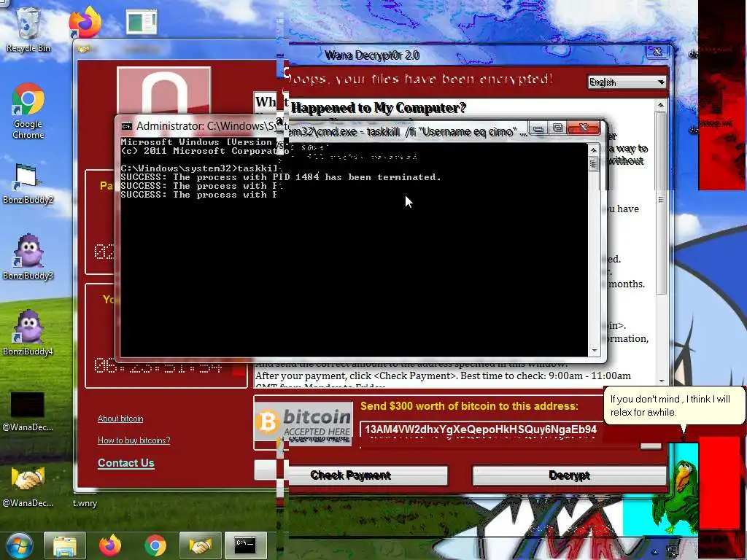Click the cmd scrollbar up arrow
The image size is (747, 560).
click(x=593, y=150)
